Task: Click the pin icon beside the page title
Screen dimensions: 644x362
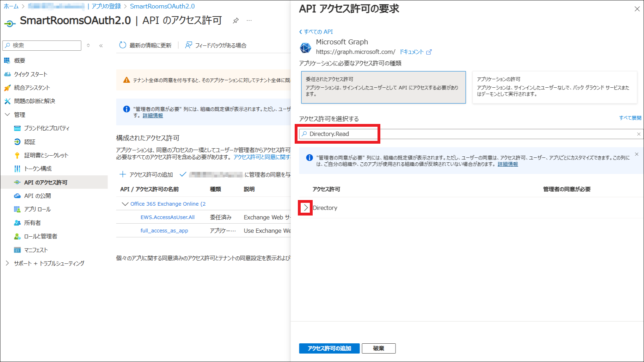Action: (x=236, y=21)
